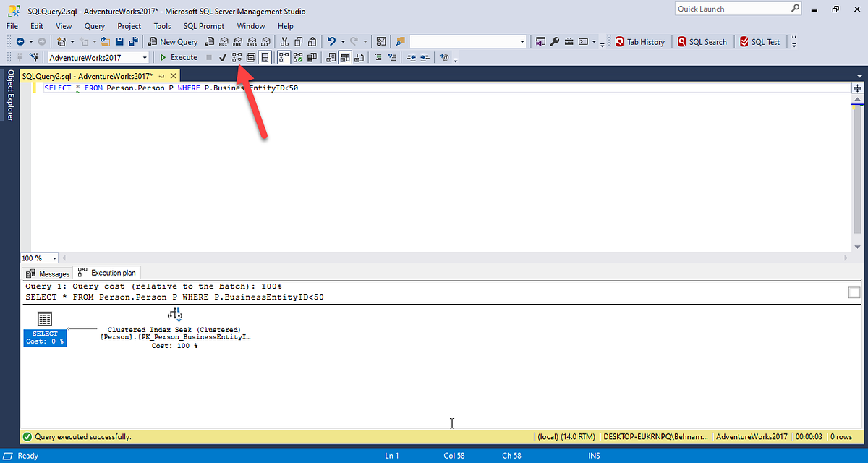The image size is (868, 463).
Task: Open the Query menu
Action: [94, 25]
